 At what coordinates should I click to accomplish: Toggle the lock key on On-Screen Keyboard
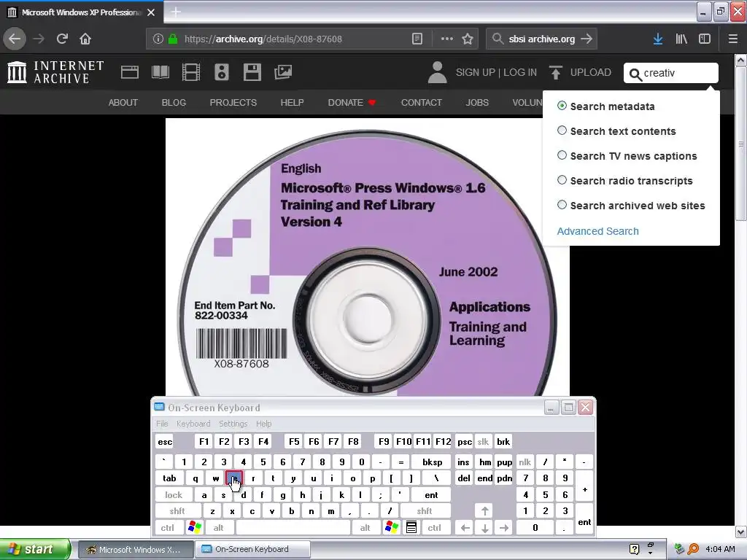click(x=174, y=495)
